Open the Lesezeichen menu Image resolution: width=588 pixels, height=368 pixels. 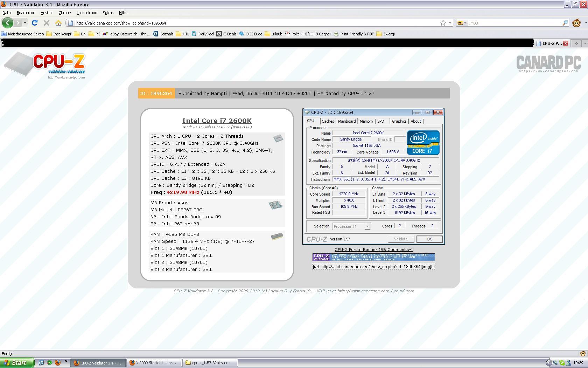87,13
